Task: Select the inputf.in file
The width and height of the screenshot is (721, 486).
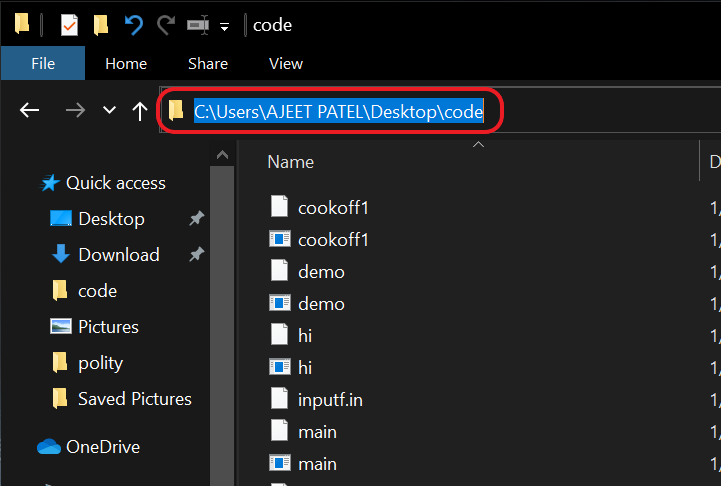Action: [330, 400]
